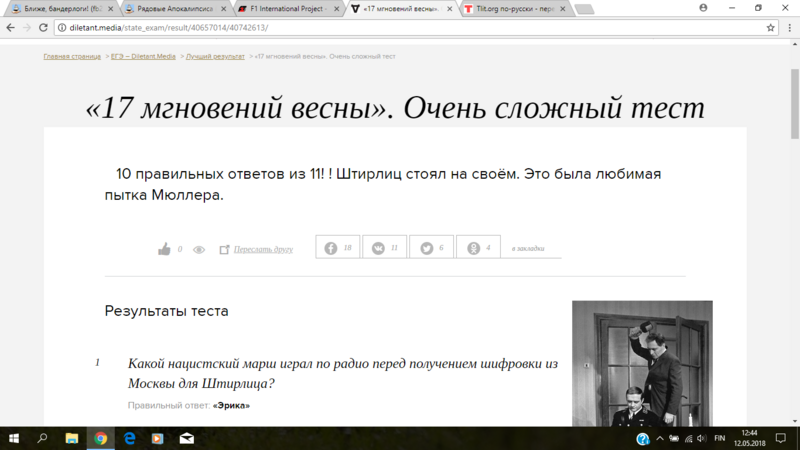
Task: Open taskbar search
Action: click(x=43, y=438)
